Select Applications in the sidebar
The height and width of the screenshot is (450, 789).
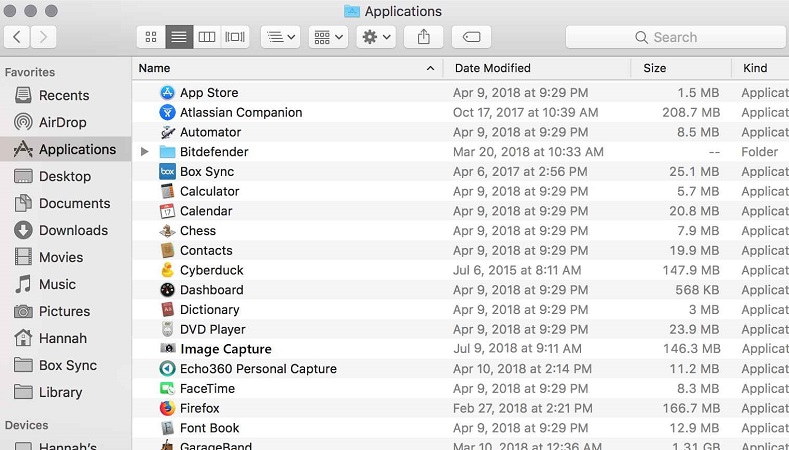[65, 149]
